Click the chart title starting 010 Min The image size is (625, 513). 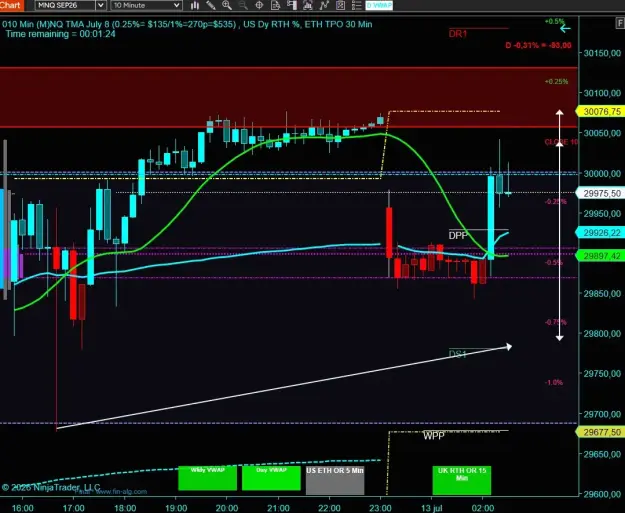(x=187, y=24)
